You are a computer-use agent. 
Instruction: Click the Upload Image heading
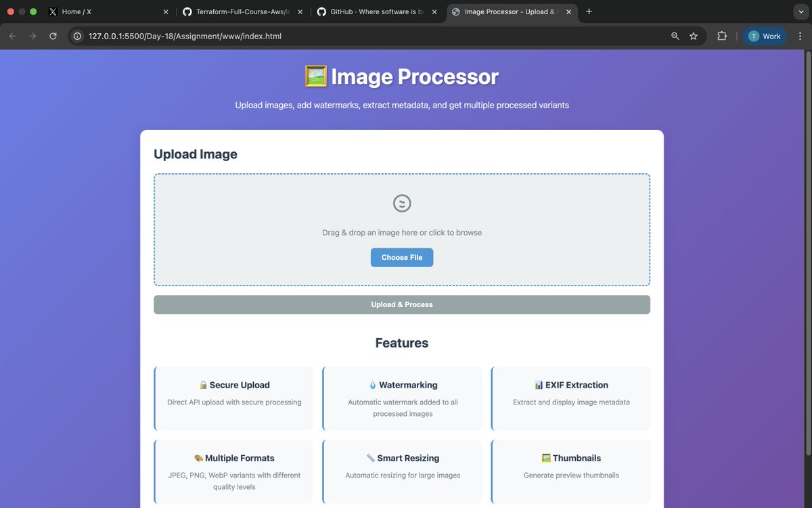click(x=196, y=154)
